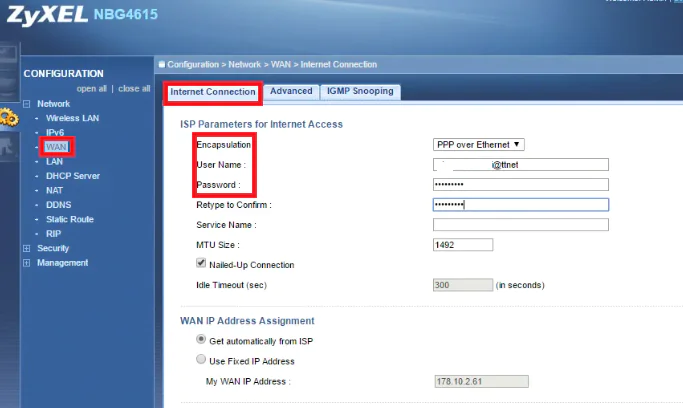Collapse the Network tree node

27,104
